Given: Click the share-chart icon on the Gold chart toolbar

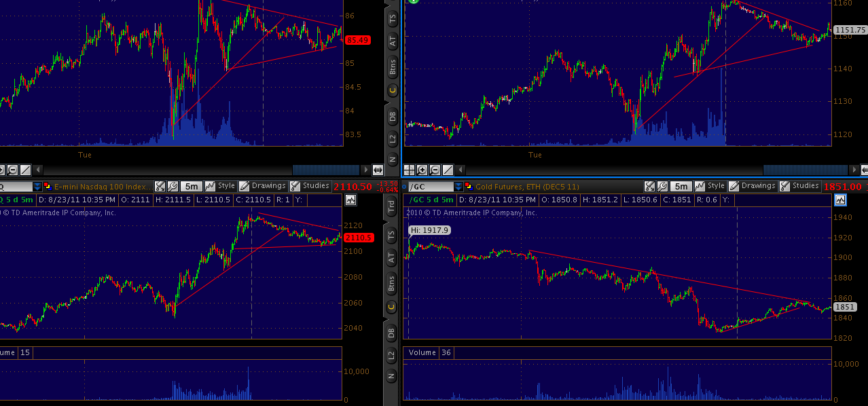Looking at the screenshot, I should click(649, 186).
